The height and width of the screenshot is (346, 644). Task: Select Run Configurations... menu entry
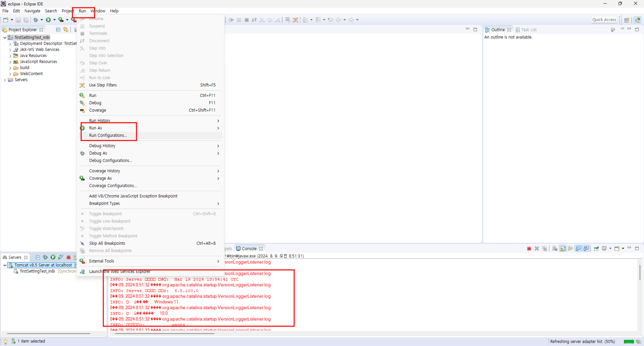click(x=151, y=135)
